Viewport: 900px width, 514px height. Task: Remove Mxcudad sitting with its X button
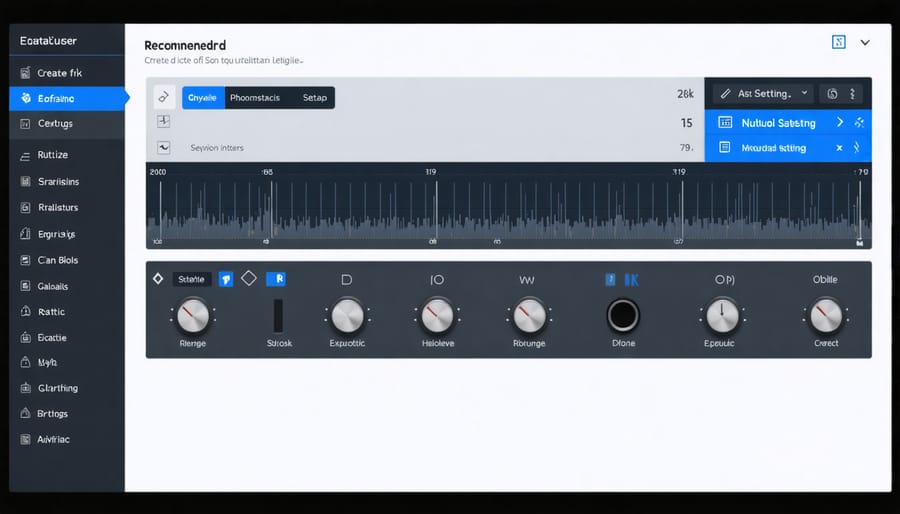(x=839, y=148)
